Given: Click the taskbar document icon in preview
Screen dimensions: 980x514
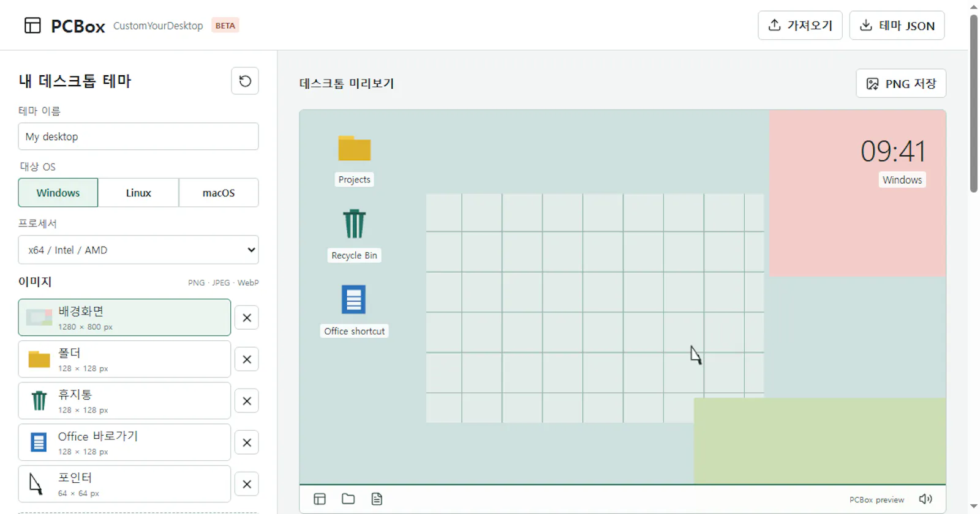Looking at the screenshot, I should [x=377, y=499].
